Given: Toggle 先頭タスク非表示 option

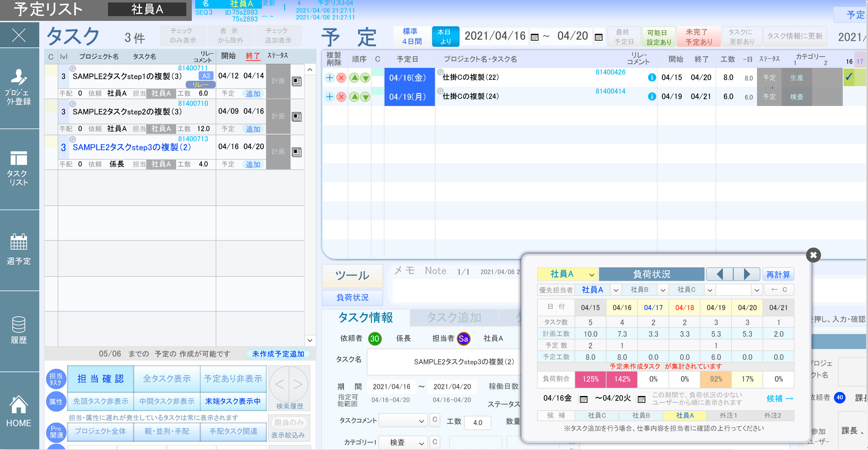Looking at the screenshot, I should pyautogui.click(x=101, y=401).
